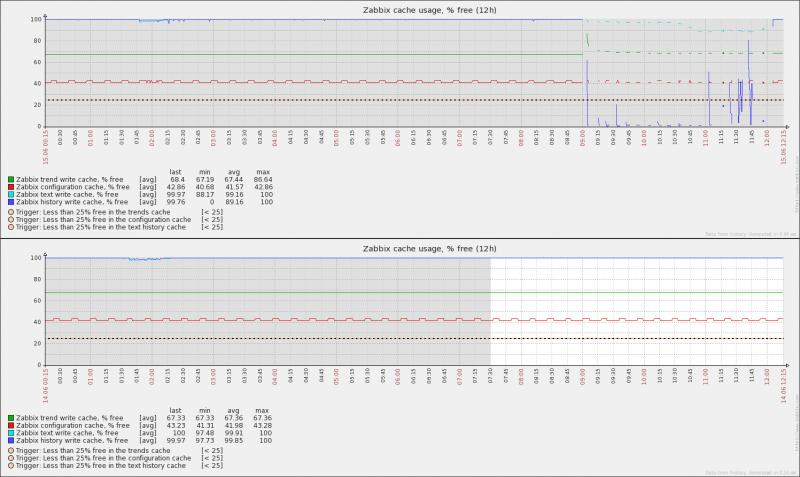
Task: Click 'Zabbix trend write cache, % free' label in the 15.06 legend
Action: [69, 180]
